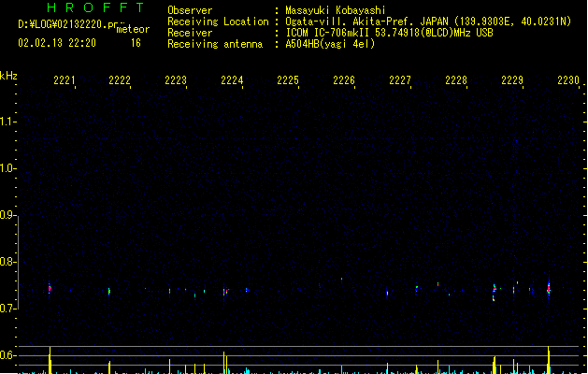Click the 2227 time axis marker
Screen dimensions: 588x374
(400, 80)
